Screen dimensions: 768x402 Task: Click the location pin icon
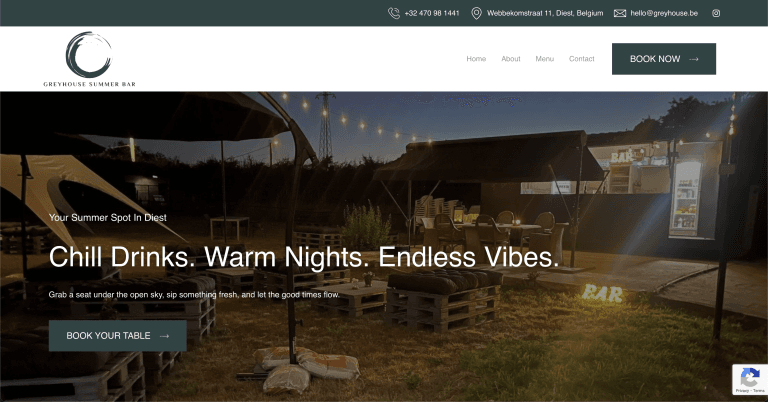point(476,13)
